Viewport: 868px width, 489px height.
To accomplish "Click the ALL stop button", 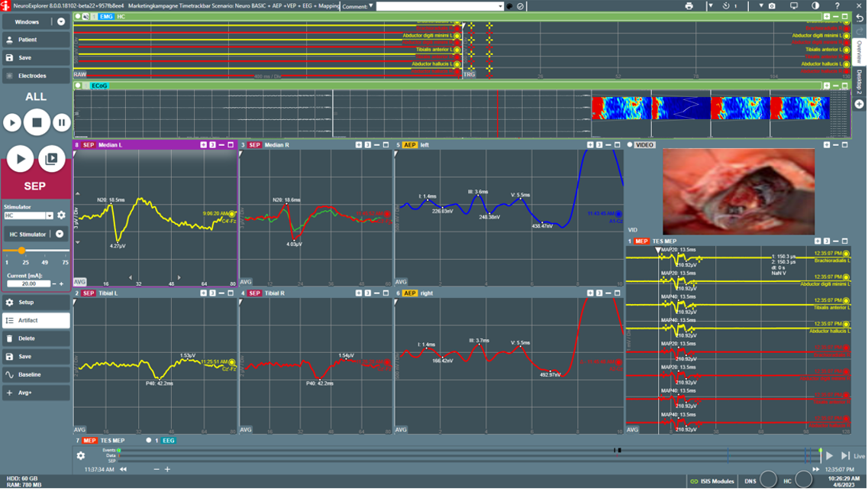I will click(37, 122).
